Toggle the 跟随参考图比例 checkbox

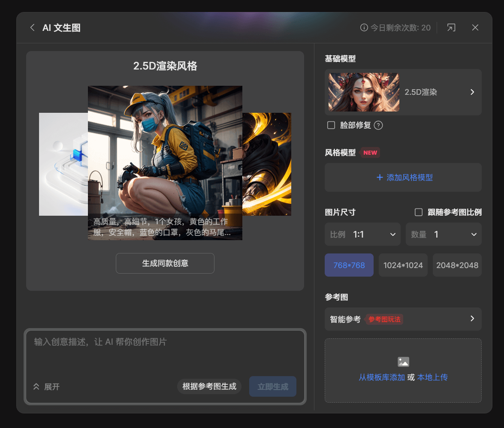pos(419,212)
